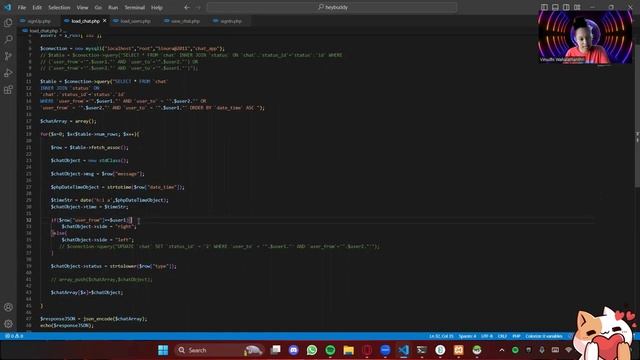Click the taskbar Search box

[220, 350]
